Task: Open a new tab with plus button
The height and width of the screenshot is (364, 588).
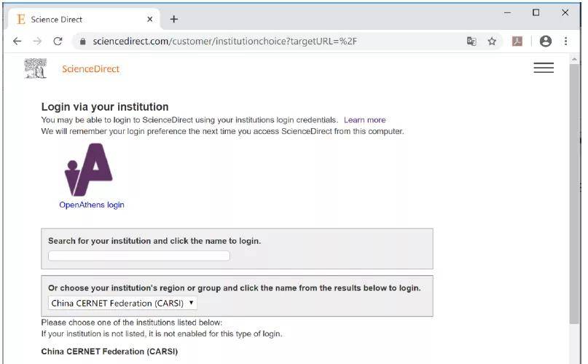Action: (x=174, y=19)
